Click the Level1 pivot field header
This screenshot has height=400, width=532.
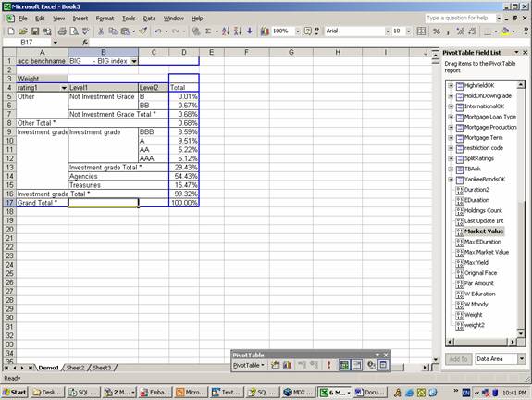[103, 88]
